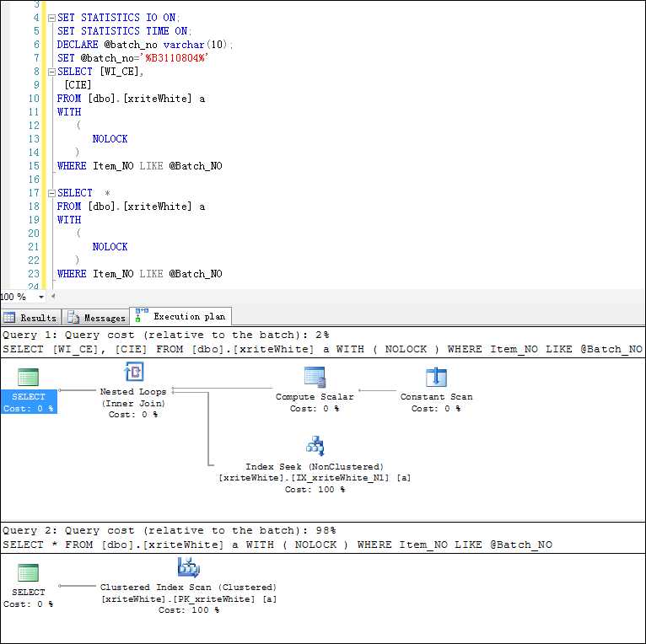
Task: Click the '%B3110804%' string literal
Action: (174, 58)
